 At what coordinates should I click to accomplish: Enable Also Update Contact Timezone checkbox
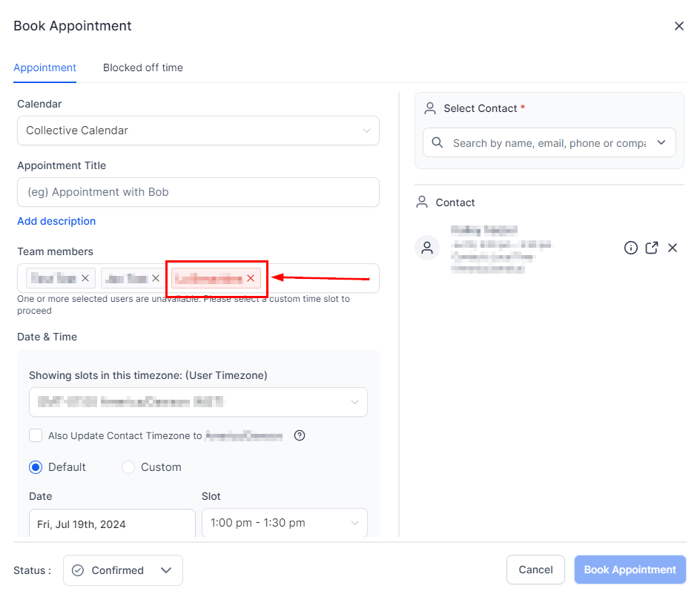(36, 435)
